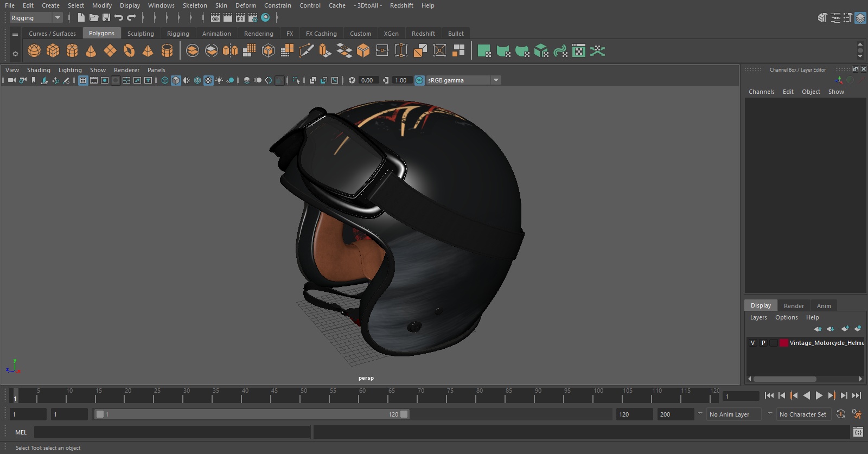
Task: Open the Script Editor icon
Action: pyautogui.click(x=858, y=432)
